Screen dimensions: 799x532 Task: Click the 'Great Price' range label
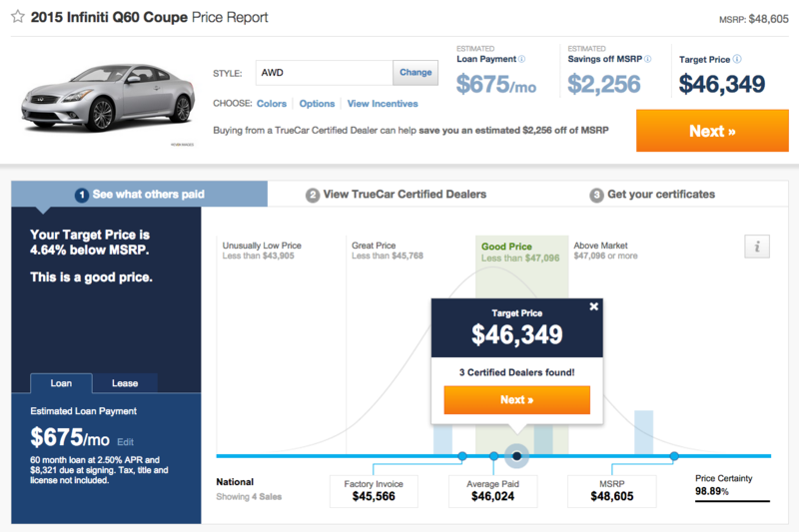coord(374,246)
